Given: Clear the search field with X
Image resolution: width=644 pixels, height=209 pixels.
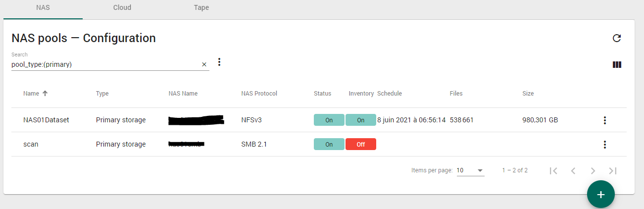Looking at the screenshot, I should pos(204,64).
